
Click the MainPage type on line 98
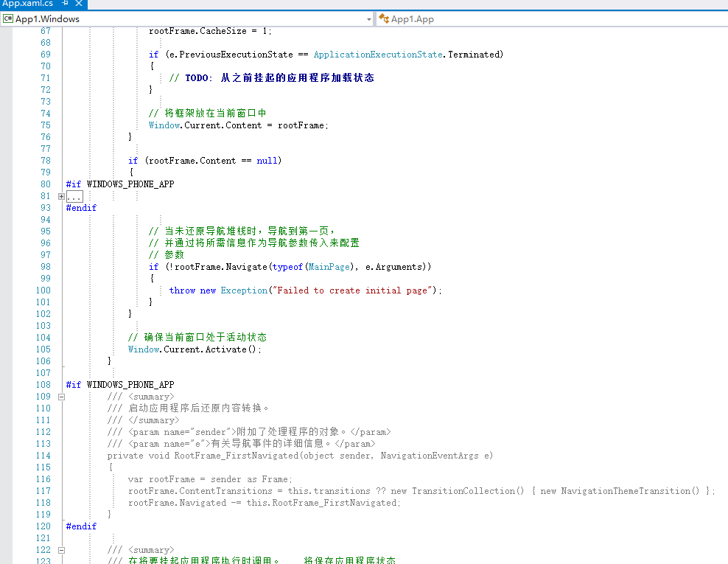[329, 267]
